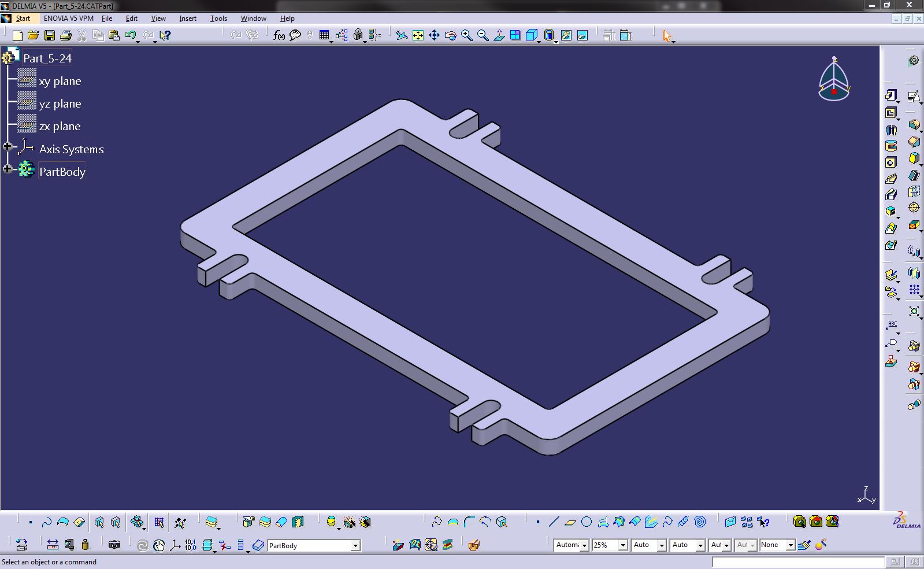
Task: Select the Axis Systems tree node
Action: pos(72,149)
